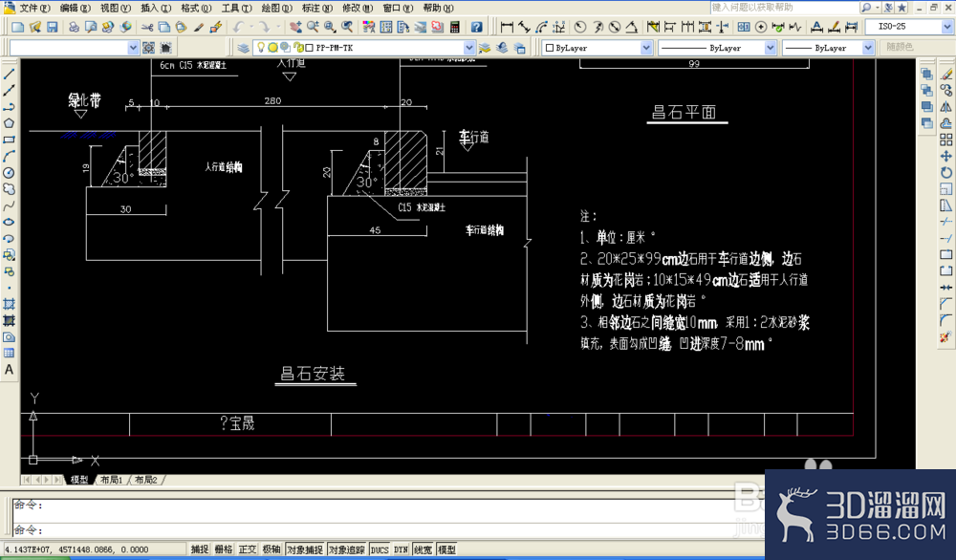Expand the PP-PM-TK layer dropdown
This screenshot has height=560, width=956.
pos(468,48)
